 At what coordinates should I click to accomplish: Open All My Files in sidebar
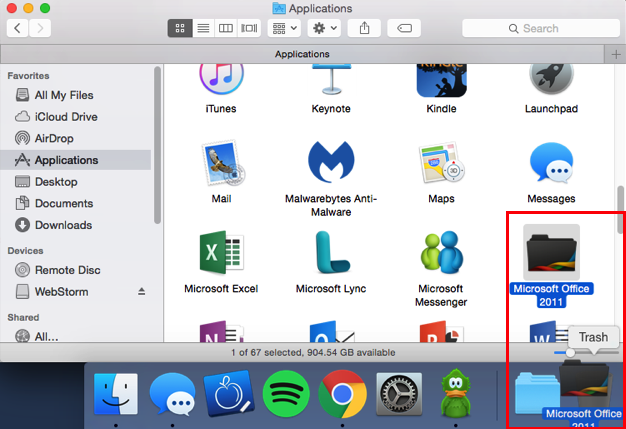pyautogui.click(x=76, y=95)
